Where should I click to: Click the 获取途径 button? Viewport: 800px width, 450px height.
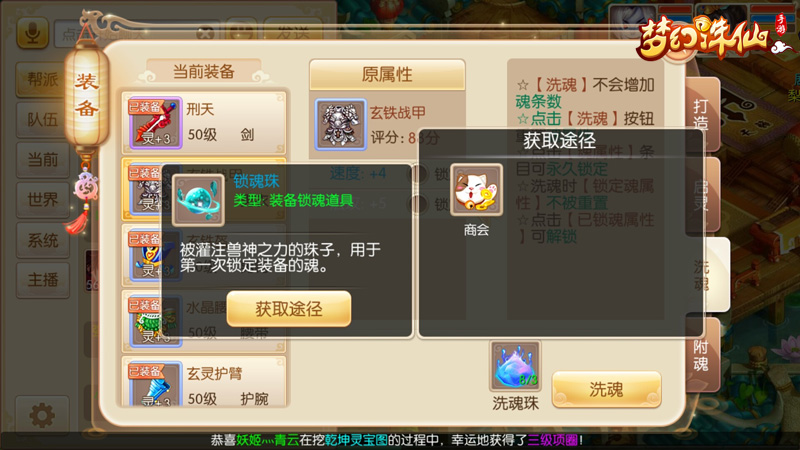(x=289, y=309)
